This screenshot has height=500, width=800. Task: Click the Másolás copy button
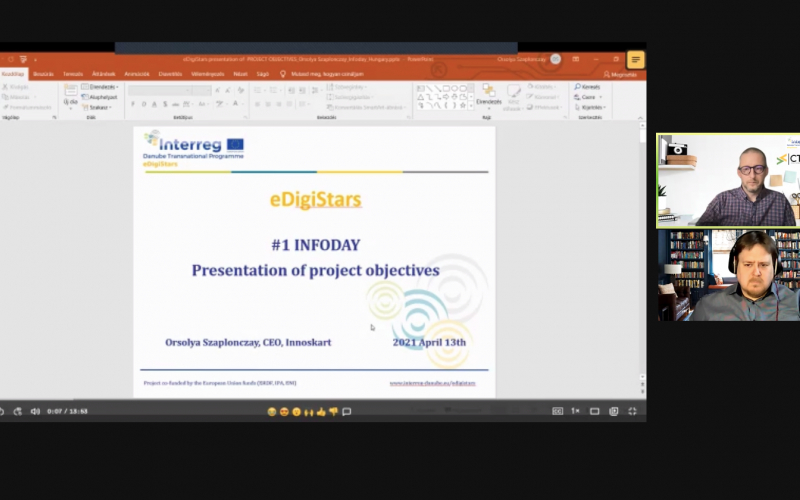(x=18, y=97)
